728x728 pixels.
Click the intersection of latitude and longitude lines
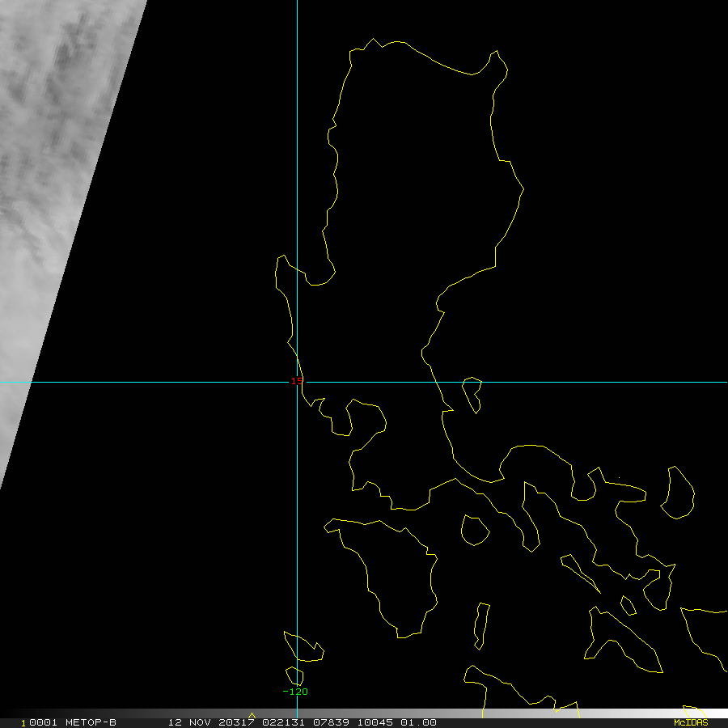point(297,382)
